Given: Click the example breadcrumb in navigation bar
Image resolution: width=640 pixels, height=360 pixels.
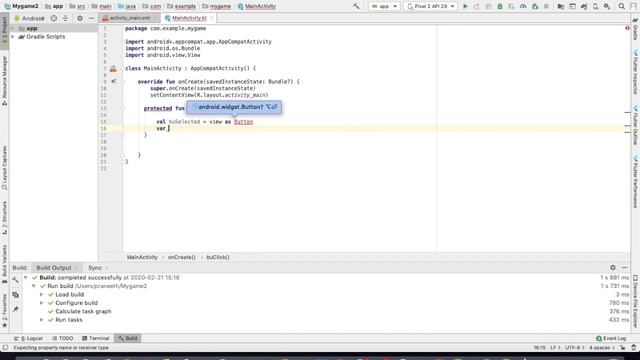Looking at the screenshot, I should 181,6.
